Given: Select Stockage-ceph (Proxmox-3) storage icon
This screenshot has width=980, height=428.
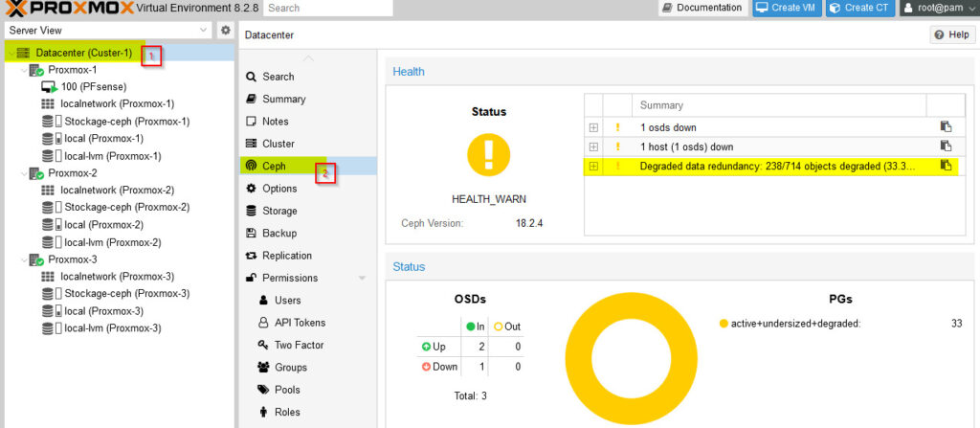Looking at the screenshot, I should pos(52,293).
